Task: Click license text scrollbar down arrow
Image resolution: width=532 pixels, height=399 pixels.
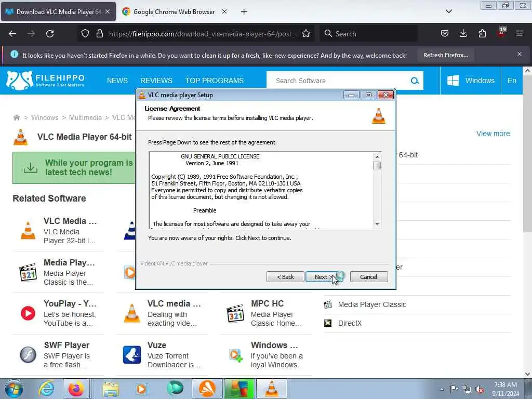Action: tap(377, 224)
